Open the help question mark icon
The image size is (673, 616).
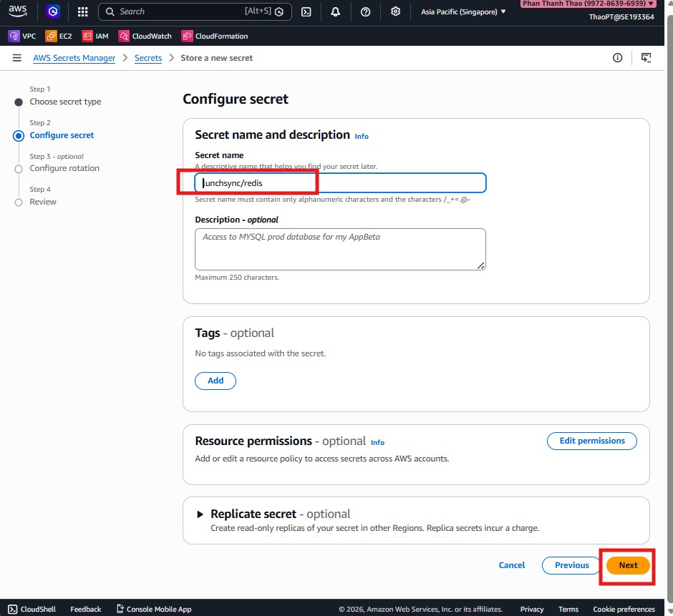(x=366, y=11)
